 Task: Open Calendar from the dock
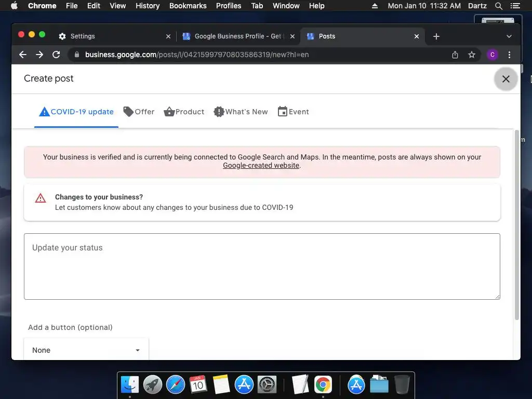pyautogui.click(x=198, y=385)
